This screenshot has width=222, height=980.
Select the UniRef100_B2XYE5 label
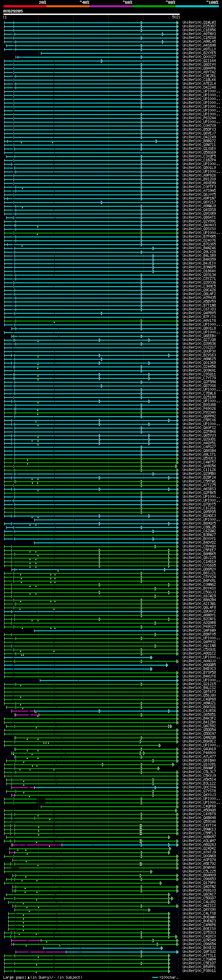click(x=199, y=53)
